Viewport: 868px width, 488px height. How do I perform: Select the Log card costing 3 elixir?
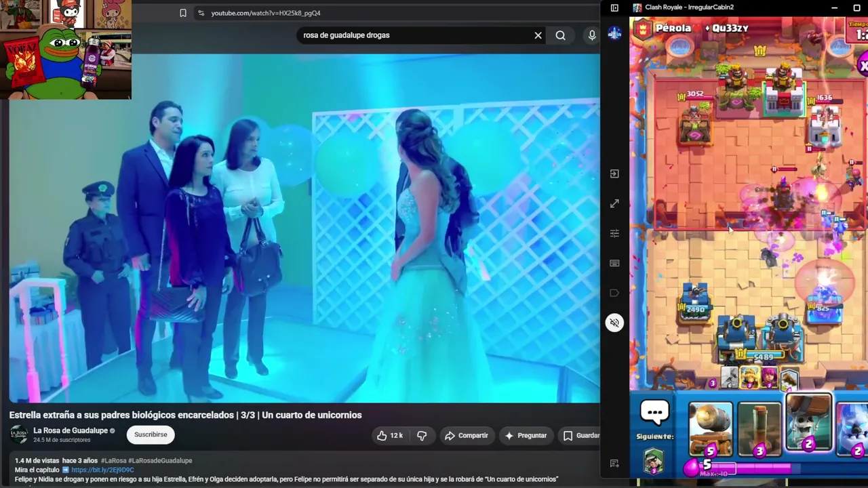click(759, 428)
